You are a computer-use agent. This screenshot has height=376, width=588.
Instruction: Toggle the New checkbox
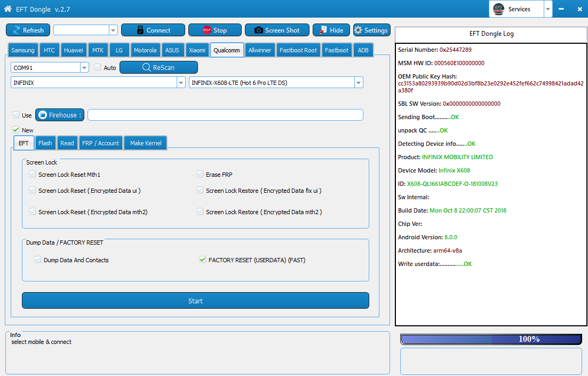[16, 130]
